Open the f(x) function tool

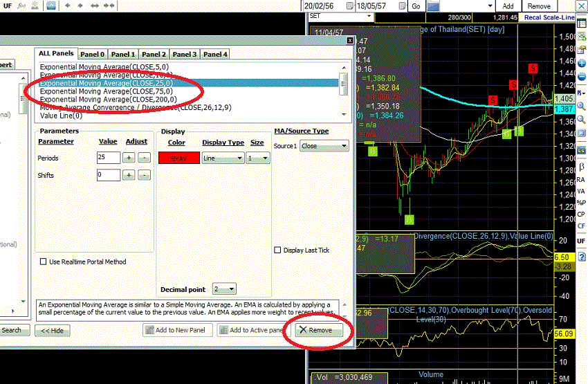pyautogui.click(x=21, y=6)
